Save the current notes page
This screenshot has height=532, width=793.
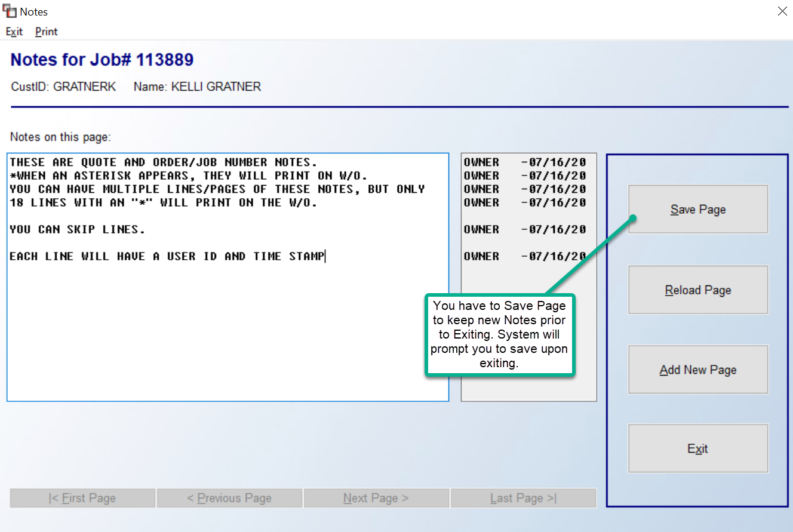pyautogui.click(x=697, y=209)
